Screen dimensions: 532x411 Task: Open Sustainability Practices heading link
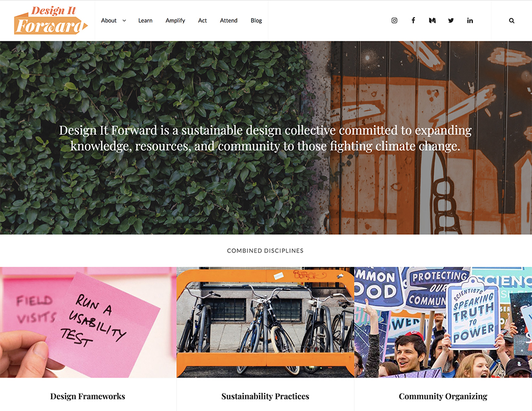point(265,396)
